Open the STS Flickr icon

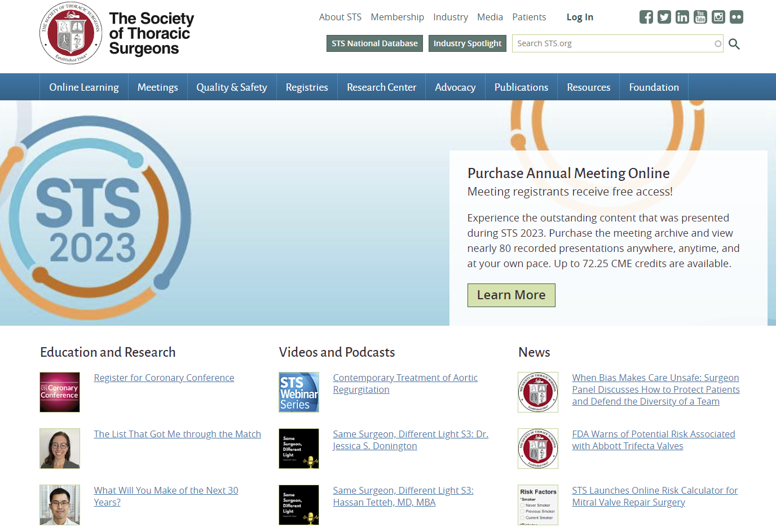point(737,17)
